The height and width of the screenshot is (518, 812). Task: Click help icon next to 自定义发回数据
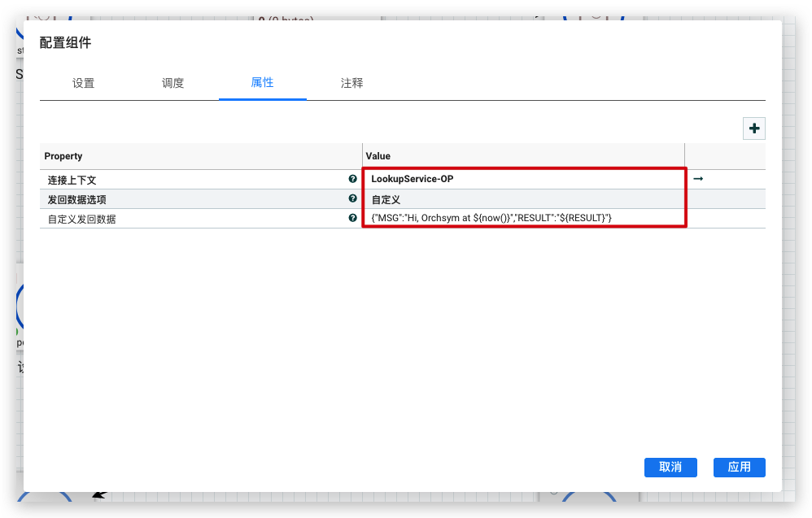(352, 218)
